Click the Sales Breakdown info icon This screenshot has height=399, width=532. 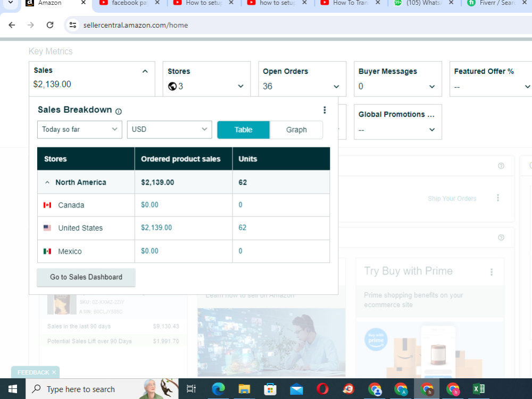(119, 111)
